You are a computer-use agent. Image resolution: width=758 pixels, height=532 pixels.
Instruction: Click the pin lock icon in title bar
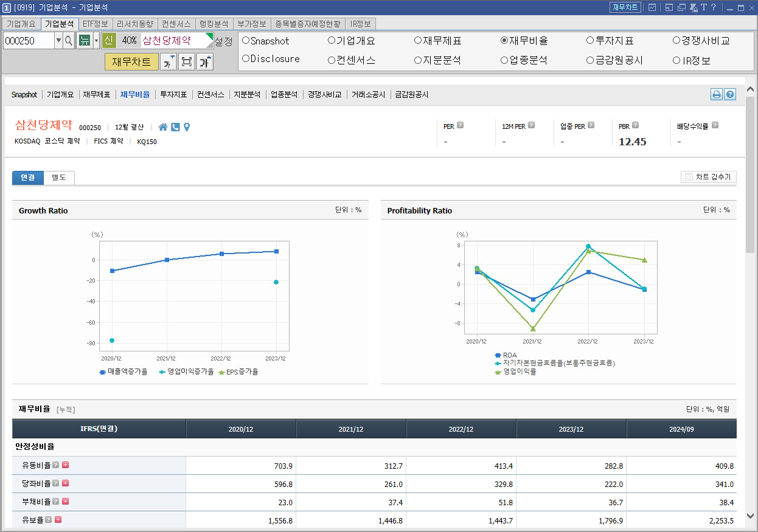[694, 7]
